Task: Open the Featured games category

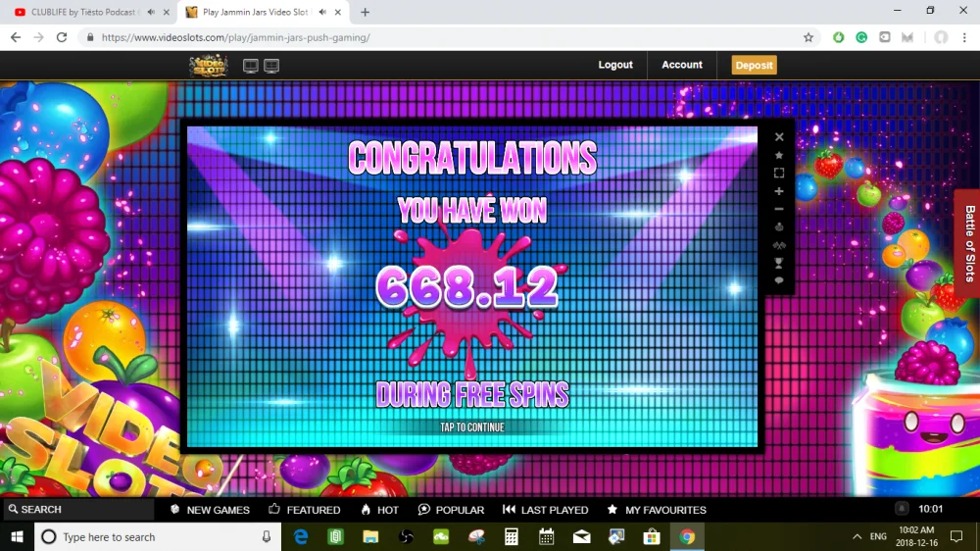Action: (x=305, y=510)
